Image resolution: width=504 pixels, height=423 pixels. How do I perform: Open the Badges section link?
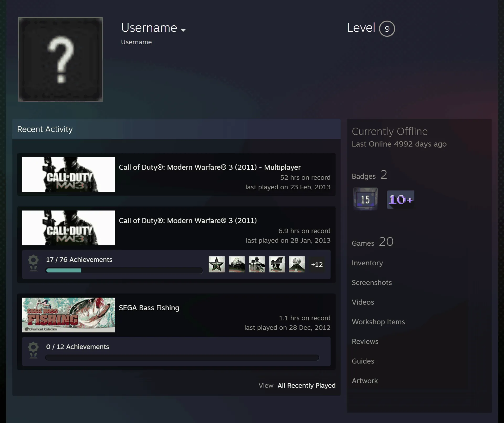[x=369, y=175]
